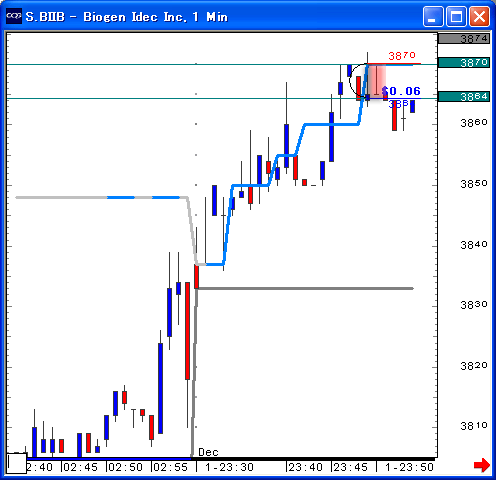The image size is (496, 480).
Task: Click the Dec month label
Action: coord(208,452)
